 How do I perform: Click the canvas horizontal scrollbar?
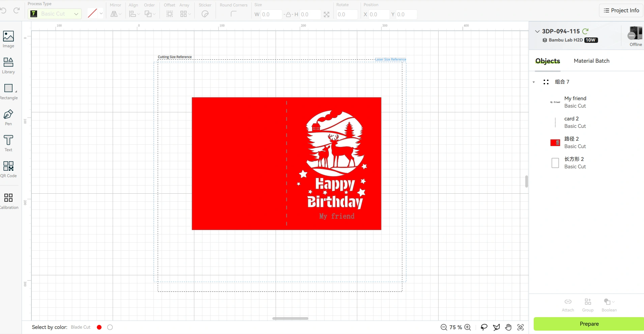[290, 318]
